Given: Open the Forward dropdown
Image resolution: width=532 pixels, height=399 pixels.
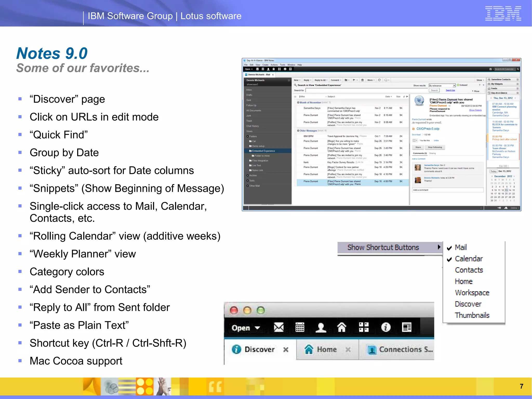Looking at the screenshot, I should (336, 80).
